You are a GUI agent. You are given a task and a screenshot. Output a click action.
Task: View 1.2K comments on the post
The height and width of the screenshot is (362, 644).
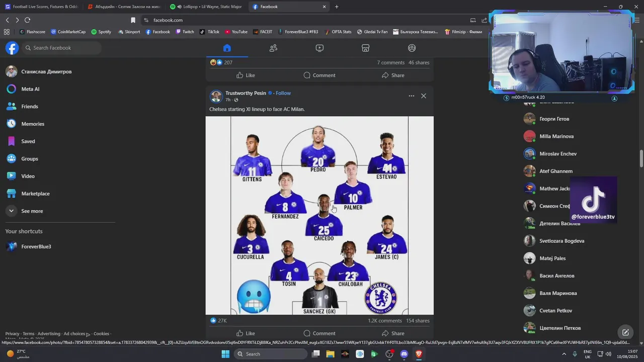coord(385,321)
